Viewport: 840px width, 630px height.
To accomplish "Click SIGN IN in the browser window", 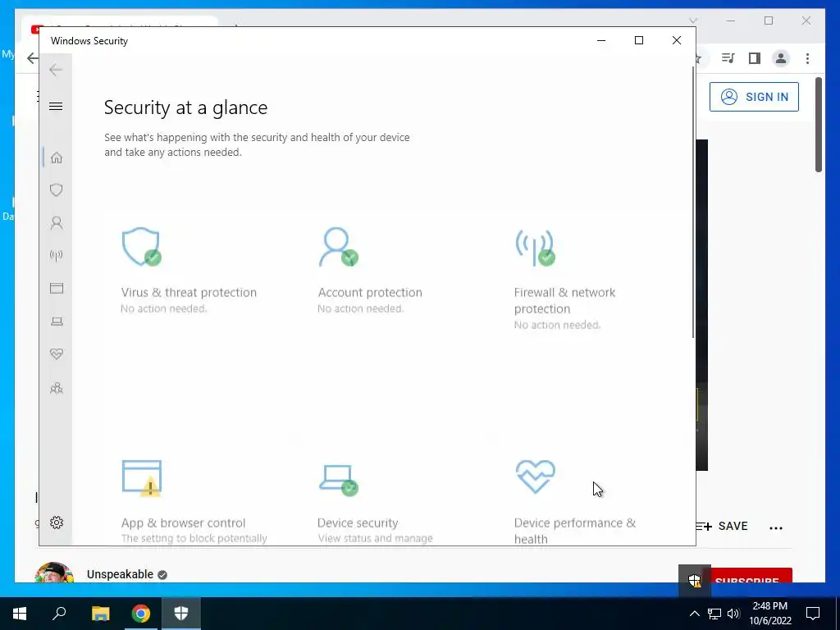I will point(754,97).
